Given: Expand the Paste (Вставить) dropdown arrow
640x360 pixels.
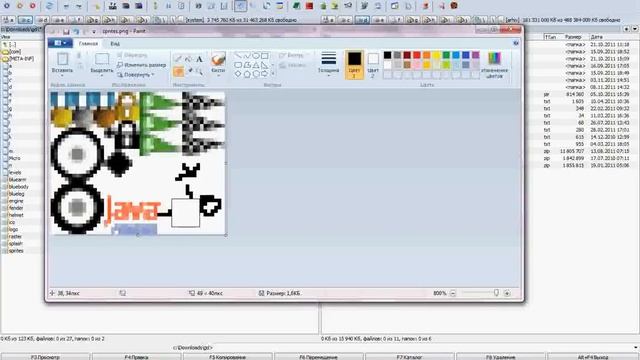Looking at the screenshot, I should [62, 76].
